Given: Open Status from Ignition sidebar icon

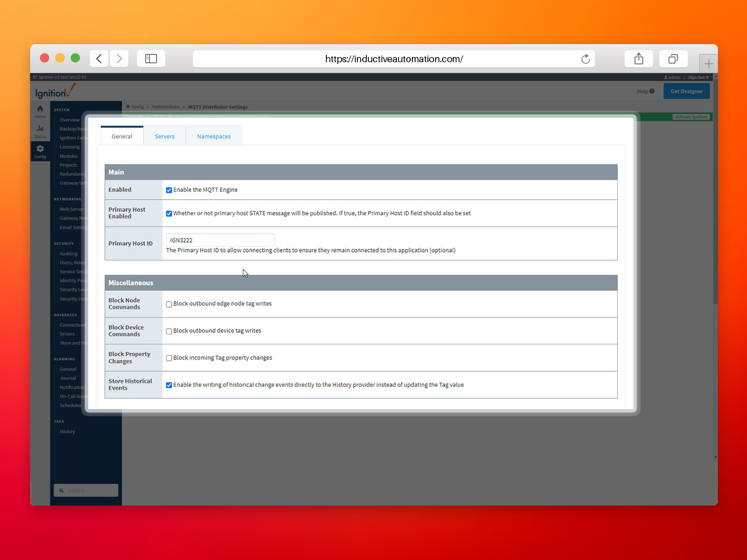Looking at the screenshot, I should coord(40,132).
